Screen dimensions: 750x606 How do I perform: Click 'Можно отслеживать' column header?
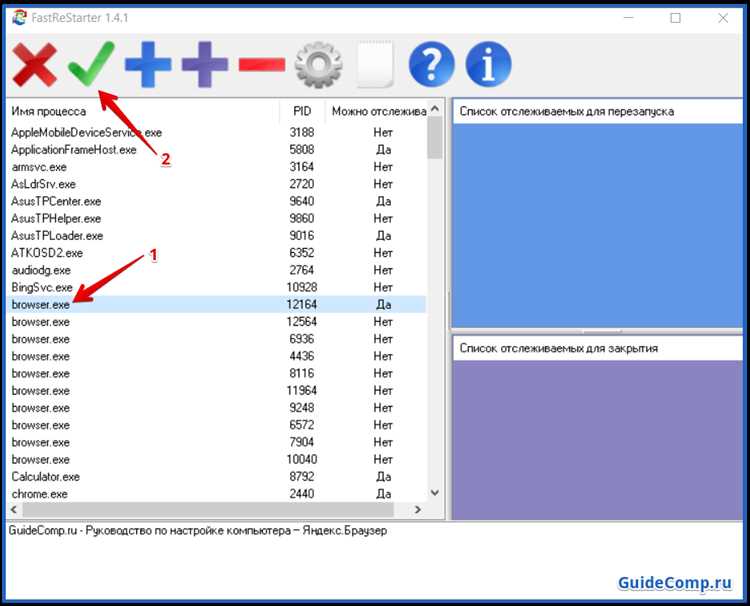(x=378, y=111)
